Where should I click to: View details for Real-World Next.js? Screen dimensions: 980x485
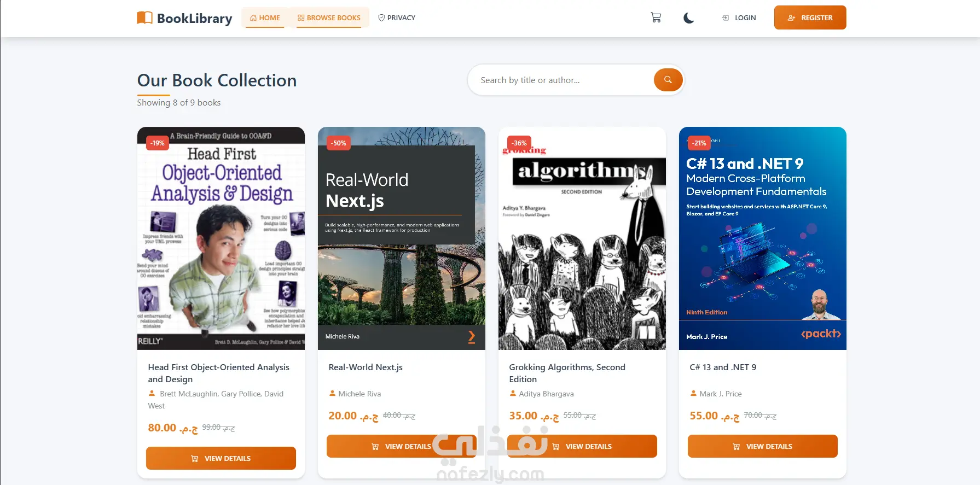(x=401, y=446)
